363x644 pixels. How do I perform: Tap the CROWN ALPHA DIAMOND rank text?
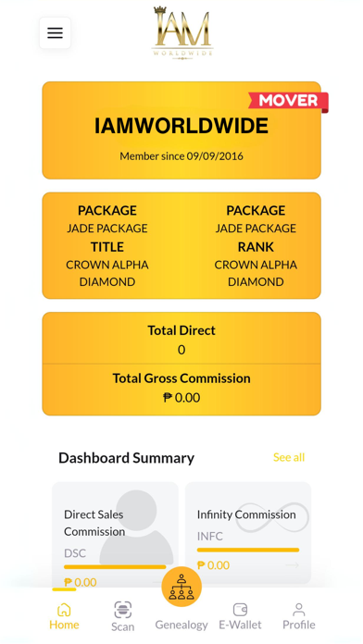256,274
